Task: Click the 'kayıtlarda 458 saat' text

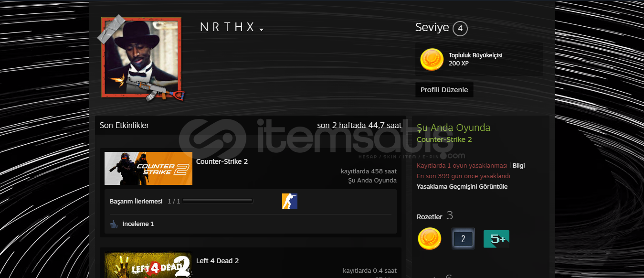Action: [369, 171]
